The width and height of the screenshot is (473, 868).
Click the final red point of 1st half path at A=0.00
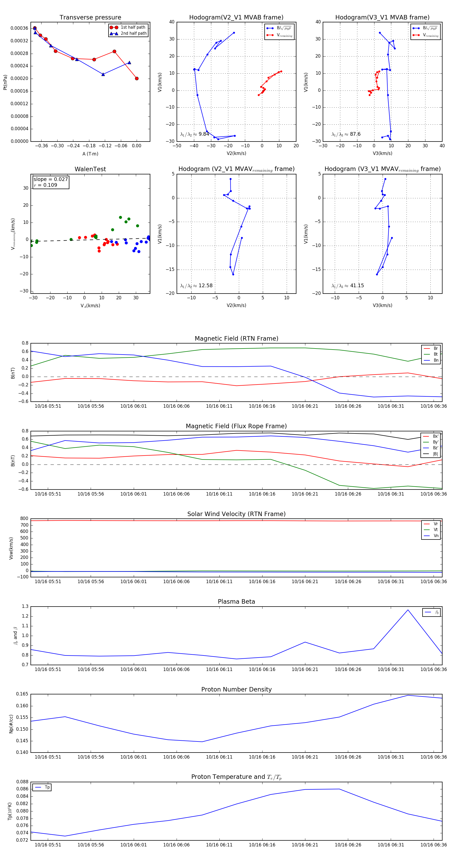tap(137, 78)
